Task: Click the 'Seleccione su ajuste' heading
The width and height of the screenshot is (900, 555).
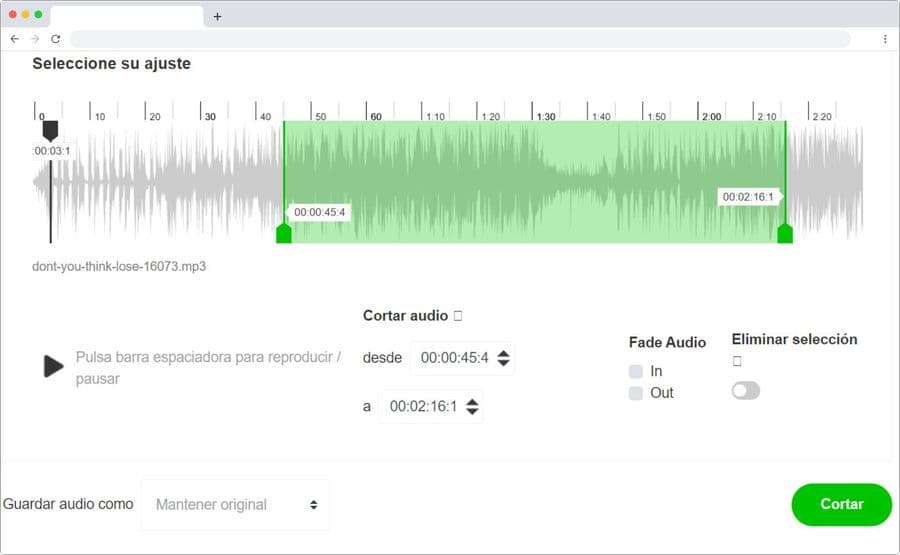Action: (111, 64)
